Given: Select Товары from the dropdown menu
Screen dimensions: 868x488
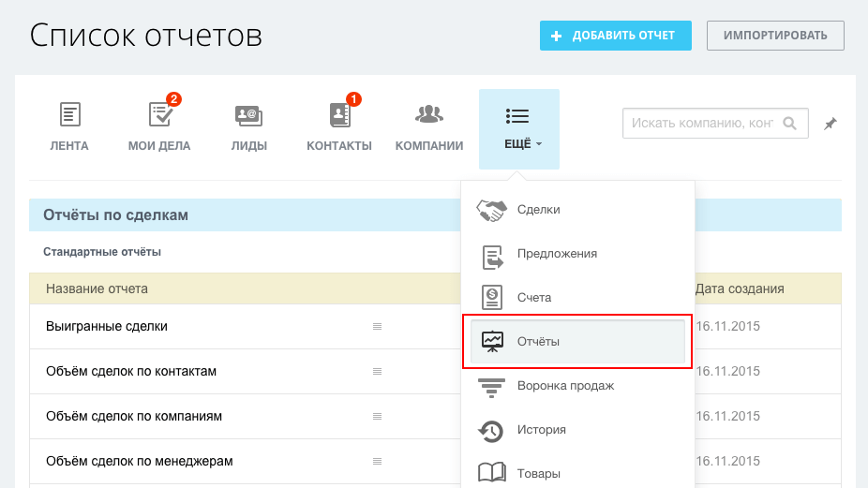Looking at the screenshot, I should pos(539,474).
